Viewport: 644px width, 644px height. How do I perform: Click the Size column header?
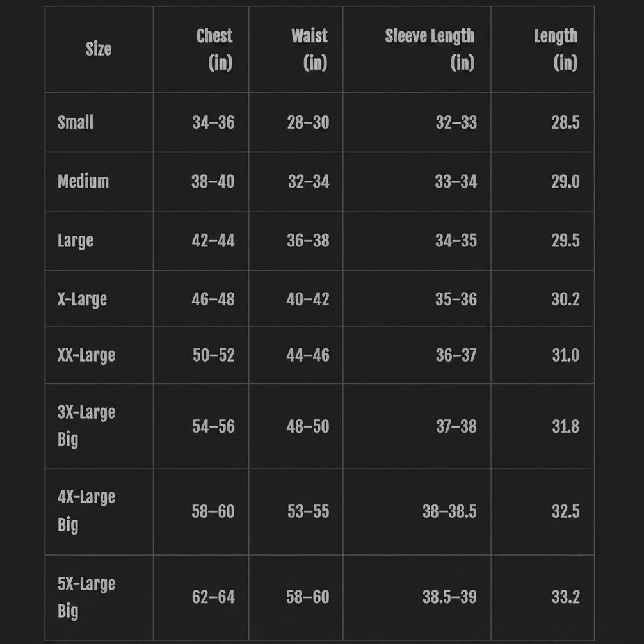pyautogui.click(x=99, y=49)
